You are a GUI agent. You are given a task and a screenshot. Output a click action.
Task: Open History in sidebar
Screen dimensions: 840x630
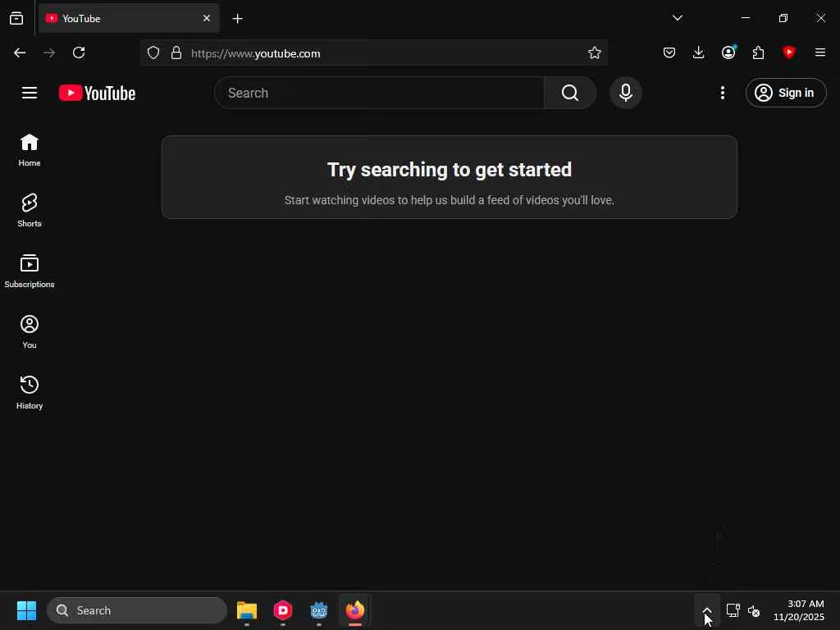click(30, 392)
